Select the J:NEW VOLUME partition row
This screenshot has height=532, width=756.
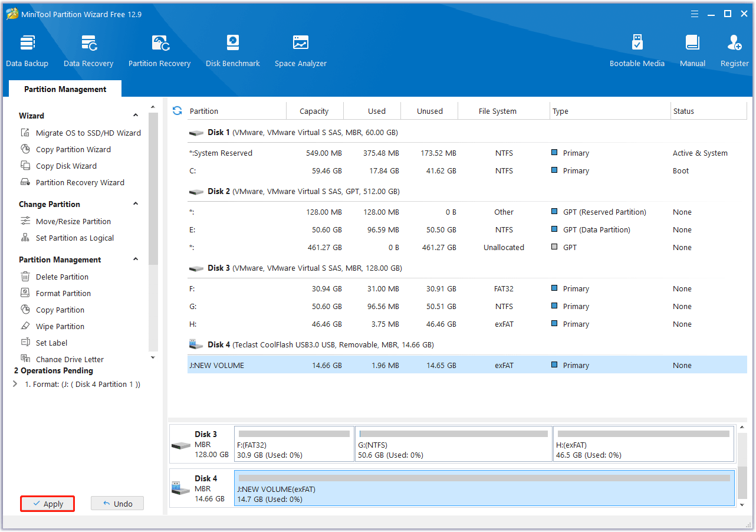(x=467, y=365)
